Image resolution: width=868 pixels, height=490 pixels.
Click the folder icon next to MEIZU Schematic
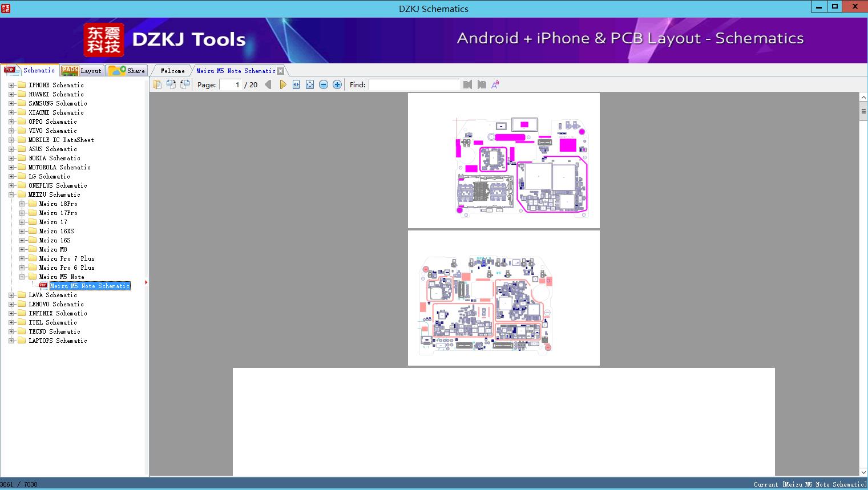click(22, 195)
